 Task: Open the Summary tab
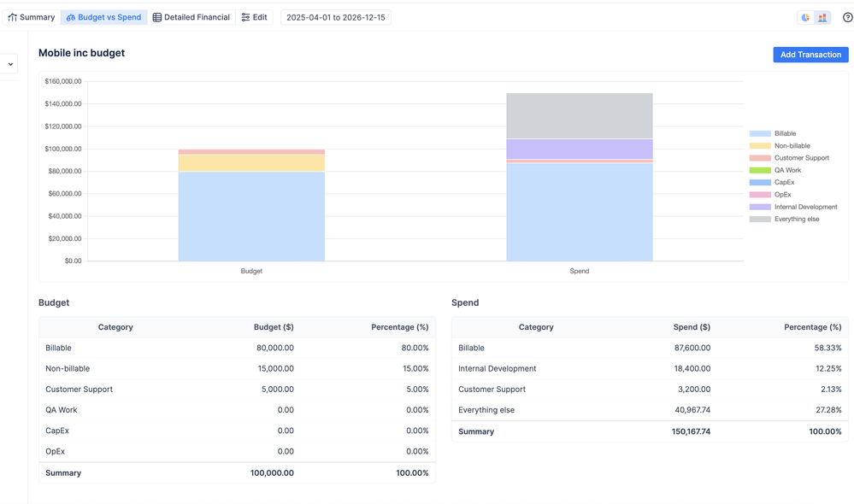[32, 17]
